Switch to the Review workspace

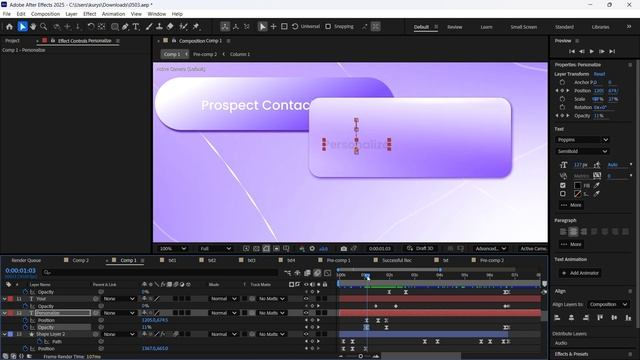(455, 27)
